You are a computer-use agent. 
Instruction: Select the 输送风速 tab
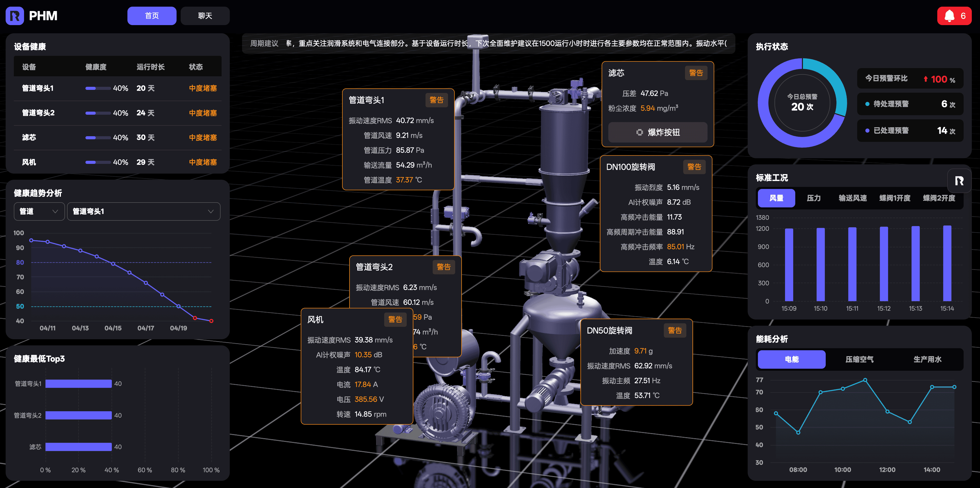point(853,198)
